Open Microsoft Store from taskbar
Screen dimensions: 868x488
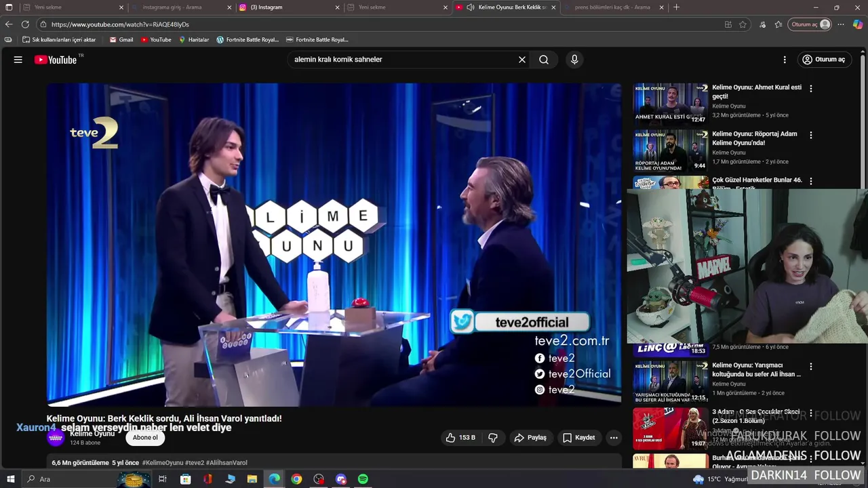click(185, 479)
